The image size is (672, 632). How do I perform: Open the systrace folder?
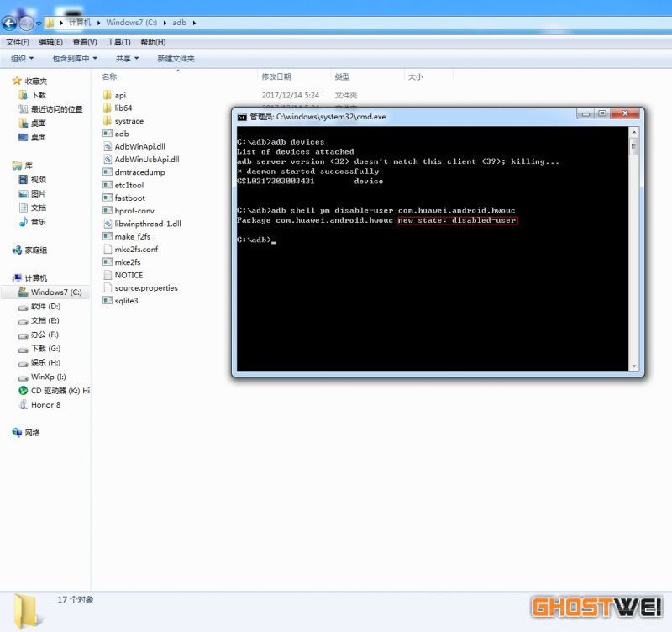(x=129, y=121)
